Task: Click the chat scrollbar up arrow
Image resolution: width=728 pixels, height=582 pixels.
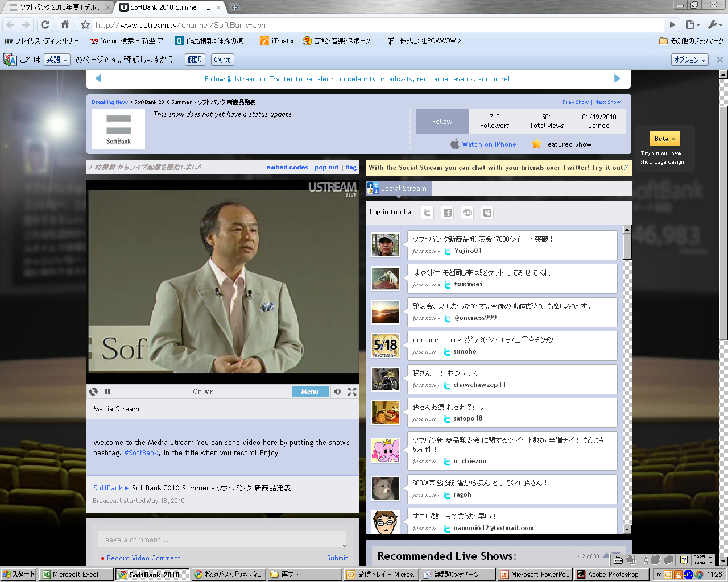Action: 627,230
